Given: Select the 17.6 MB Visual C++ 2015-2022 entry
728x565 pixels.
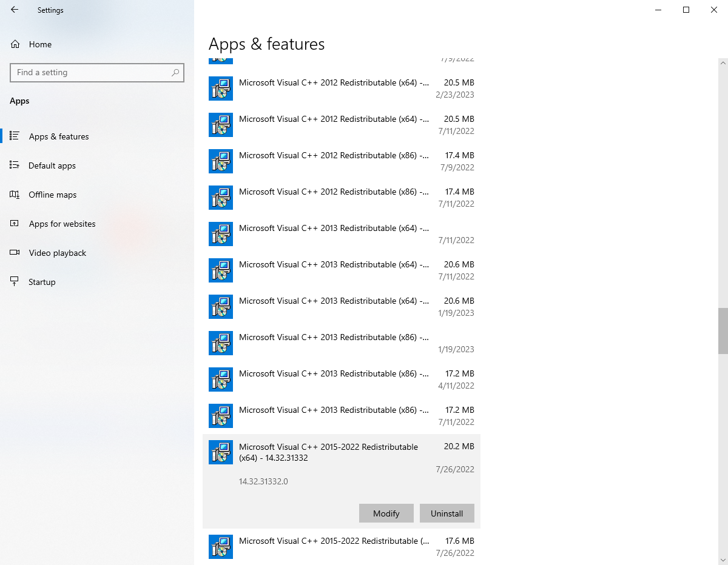Looking at the screenshot, I should click(x=342, y=547).
